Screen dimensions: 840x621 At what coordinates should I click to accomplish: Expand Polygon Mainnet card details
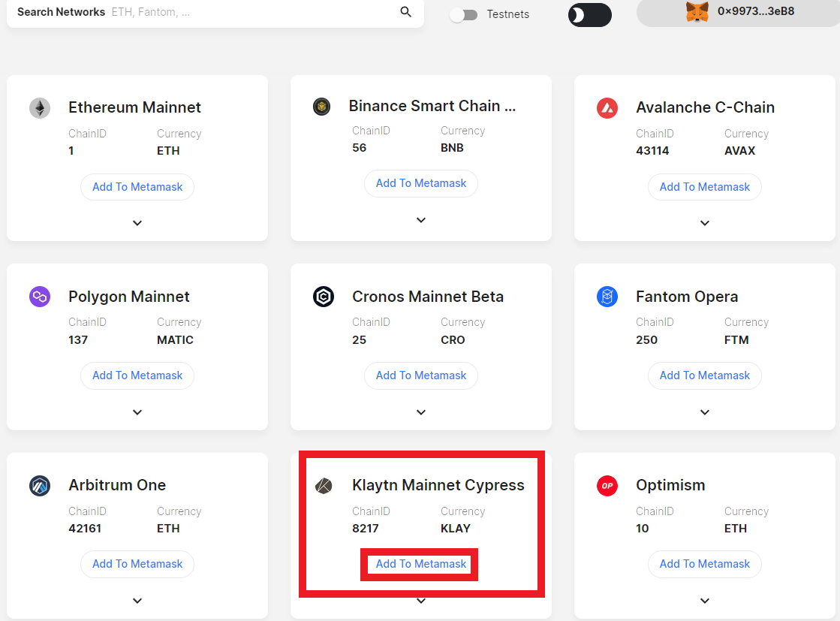(x=137, y=412)
